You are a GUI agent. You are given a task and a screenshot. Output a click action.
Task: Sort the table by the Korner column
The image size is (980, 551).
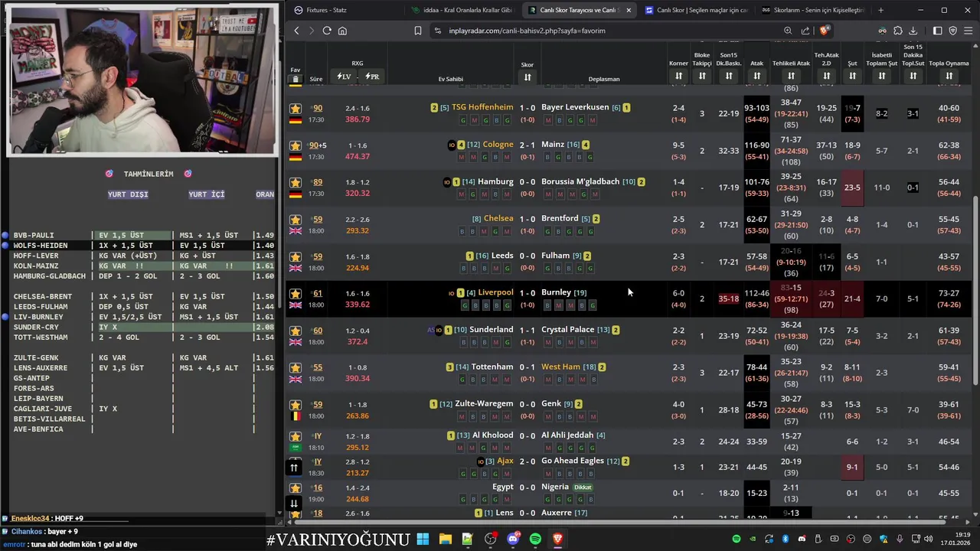point(678,76)
